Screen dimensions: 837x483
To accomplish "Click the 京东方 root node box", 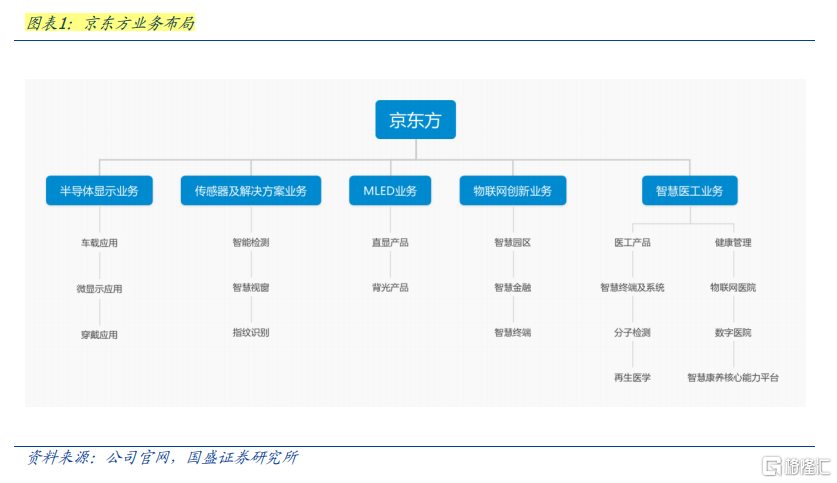I will 415,120.
